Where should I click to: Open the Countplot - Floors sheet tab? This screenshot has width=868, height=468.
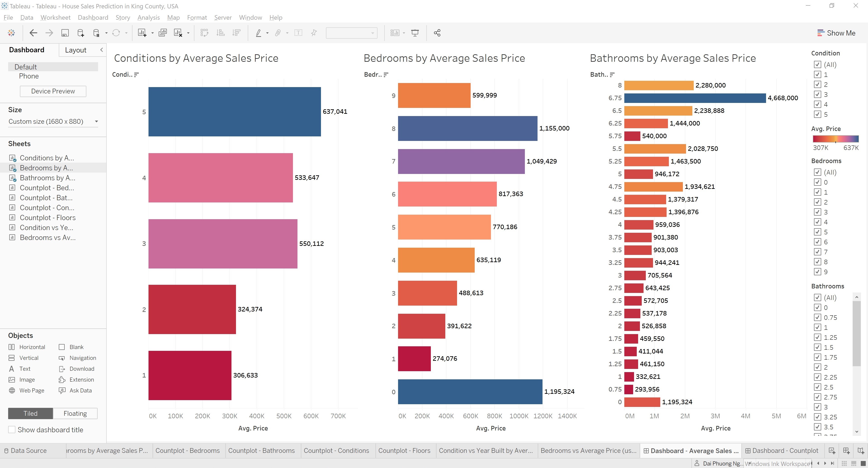point(404,450)
